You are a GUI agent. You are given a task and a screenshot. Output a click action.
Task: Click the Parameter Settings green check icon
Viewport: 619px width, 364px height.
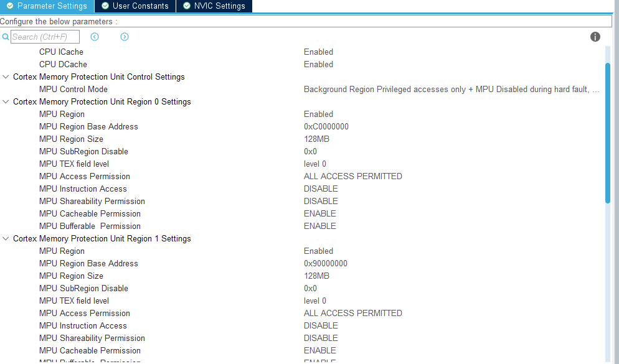pyautogui.click(x=9, y=6)
